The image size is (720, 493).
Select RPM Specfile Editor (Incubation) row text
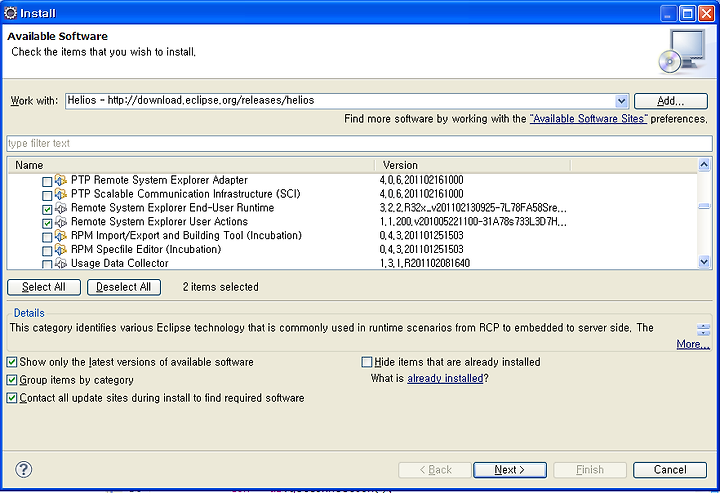point(146,249)
